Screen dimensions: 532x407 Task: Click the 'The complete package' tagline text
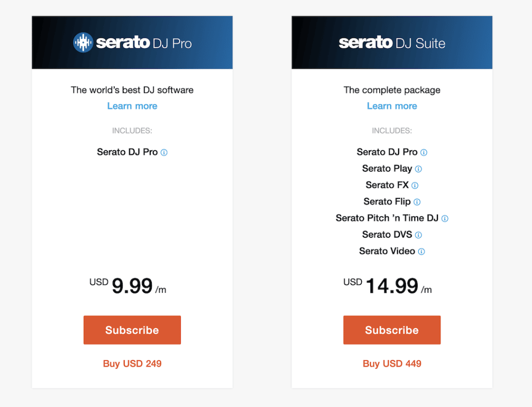click(392, 90)
